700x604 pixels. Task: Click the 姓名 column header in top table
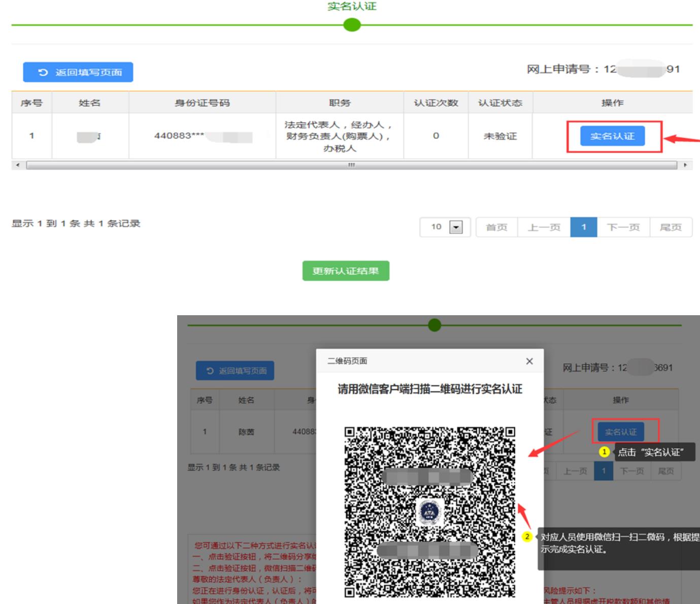coord(90,103)
